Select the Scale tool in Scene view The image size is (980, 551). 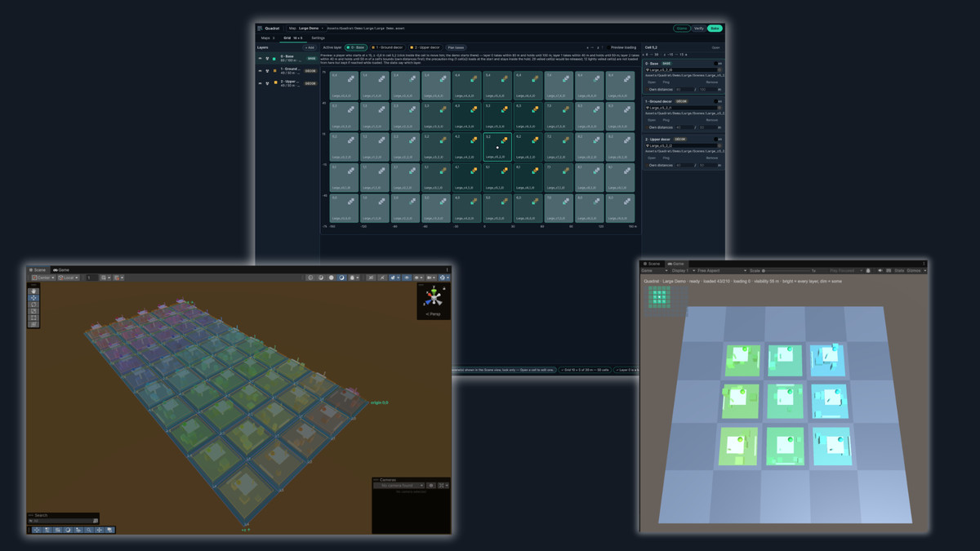click(x=33, y=311)
